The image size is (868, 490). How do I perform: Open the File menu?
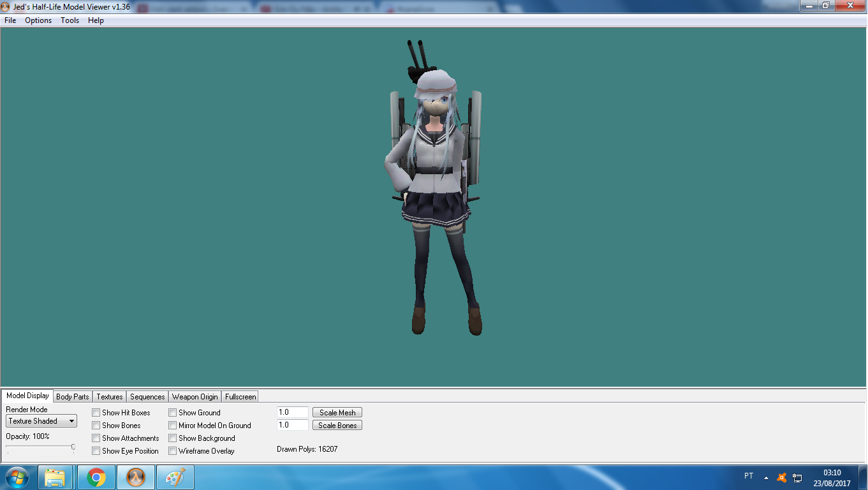10,20
